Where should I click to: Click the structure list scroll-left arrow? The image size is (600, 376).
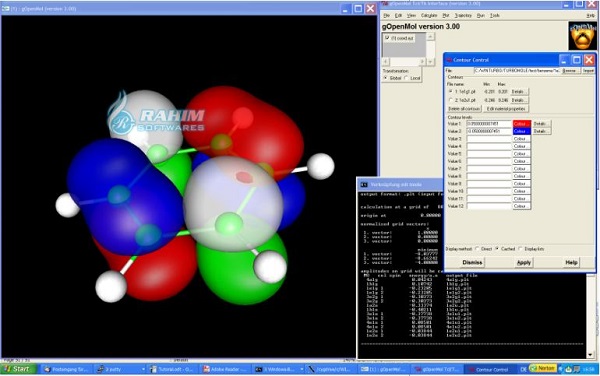pyautogui.click(x=386, y=62)
